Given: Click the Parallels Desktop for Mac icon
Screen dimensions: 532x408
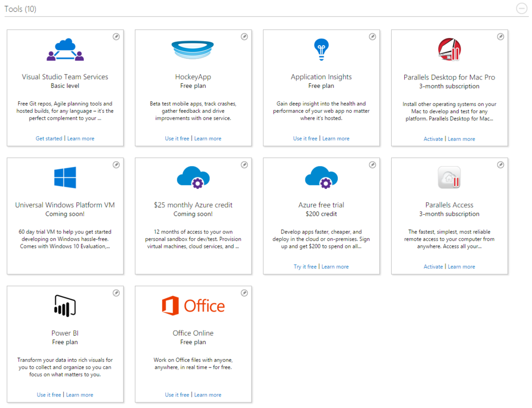Looking at the screenshot, I should 449,49.
